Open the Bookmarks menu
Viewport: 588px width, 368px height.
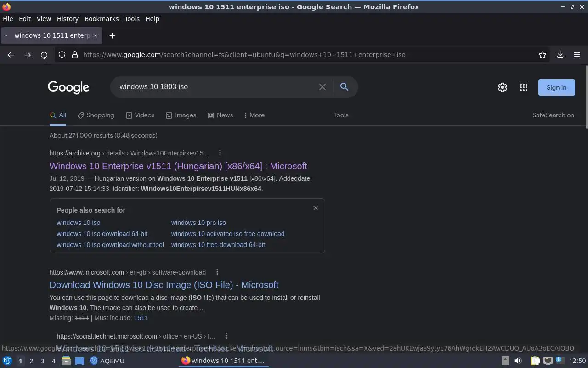[x=102, y=19]
